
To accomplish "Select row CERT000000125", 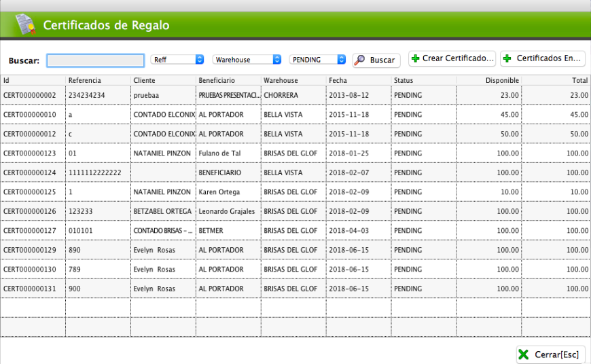I will point(295,192).
